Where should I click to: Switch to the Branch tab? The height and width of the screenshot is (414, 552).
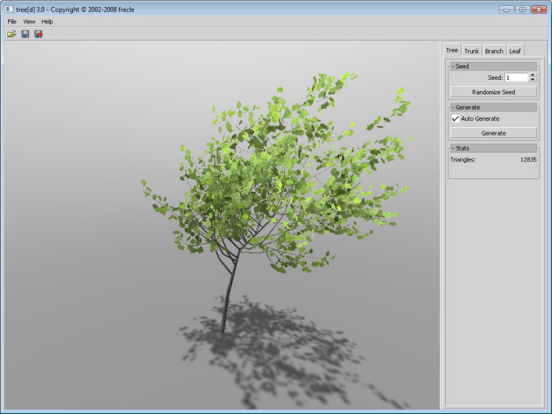point(494,51)
